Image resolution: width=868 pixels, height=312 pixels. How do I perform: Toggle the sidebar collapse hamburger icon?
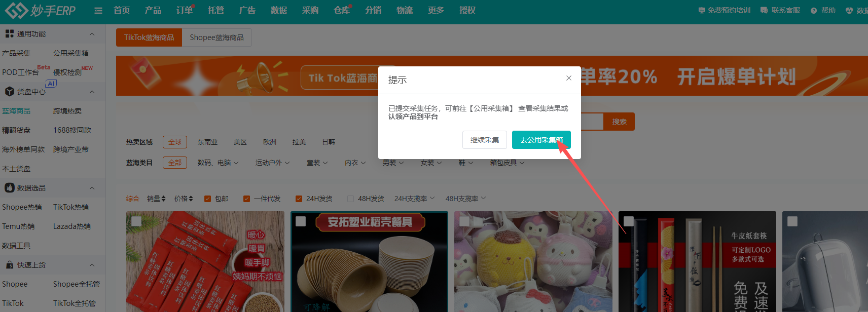[x=98, y=11]
